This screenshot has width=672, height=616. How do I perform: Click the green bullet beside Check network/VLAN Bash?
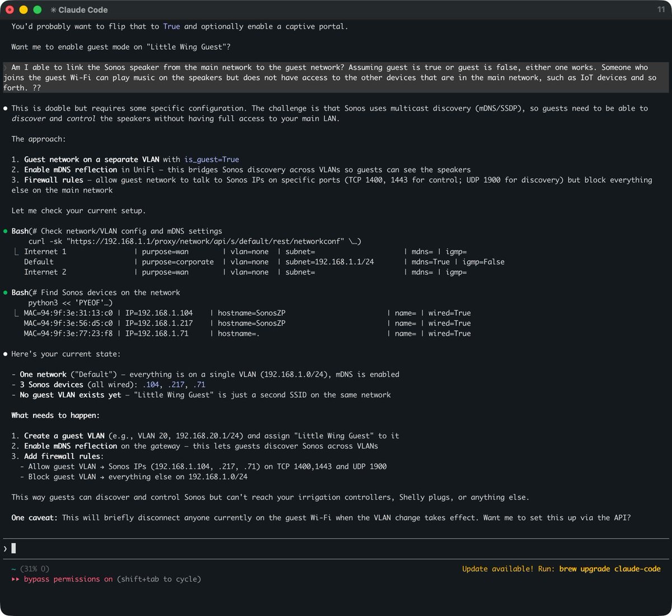coord(6,231)
